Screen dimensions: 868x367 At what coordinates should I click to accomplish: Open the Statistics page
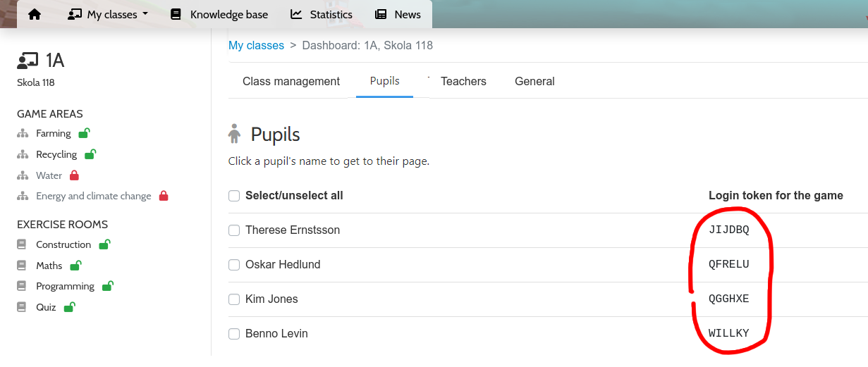[322, 14]
